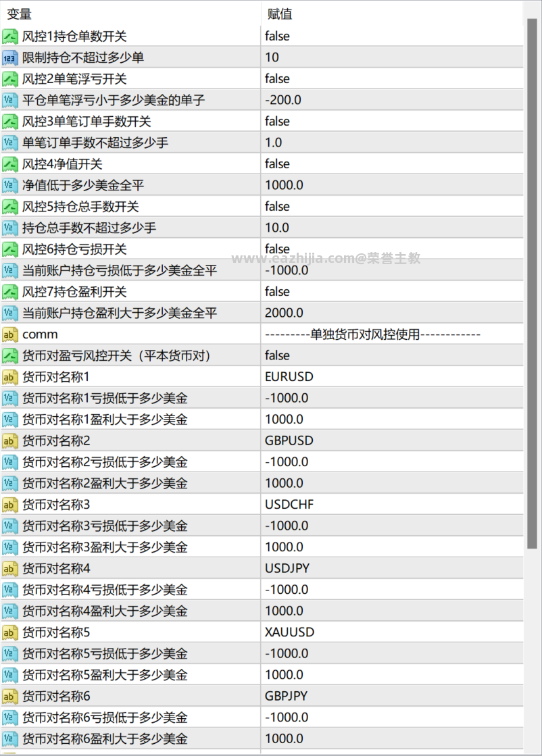Screen dimensions: 542x756
Task: Click the string icon beside 货币对名称2
Action: (x=9, y=440)
